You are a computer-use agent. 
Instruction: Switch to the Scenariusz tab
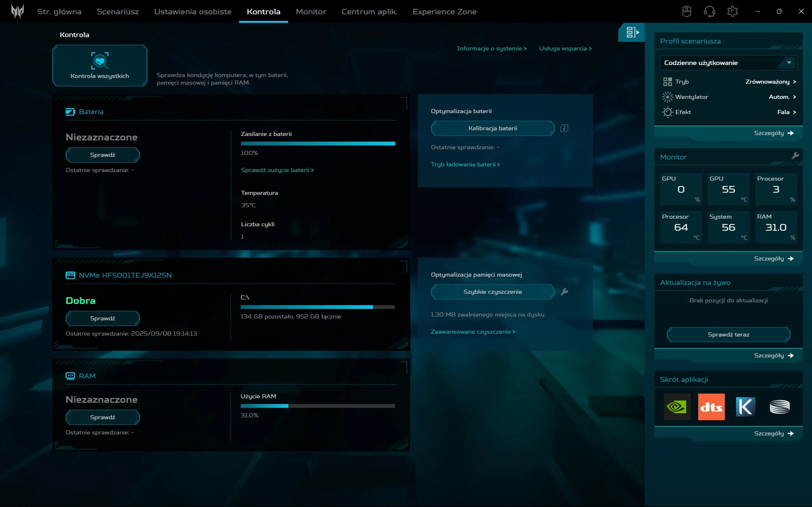tap(117, 12)
